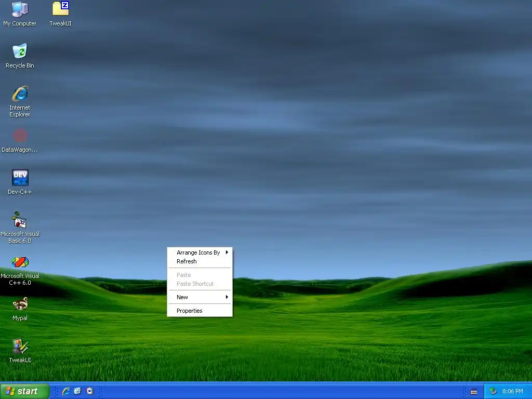Viewport: 532px width, 399px height.
Task: Select the TweakUI shortcut below Mypal
Action: tap(20, 351)
